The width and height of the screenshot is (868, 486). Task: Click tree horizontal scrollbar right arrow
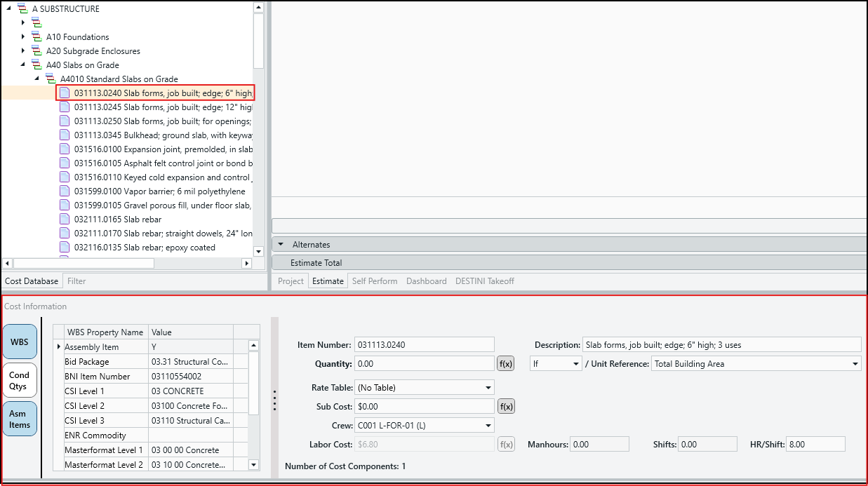pyautogui.click(x=246, y=263)
